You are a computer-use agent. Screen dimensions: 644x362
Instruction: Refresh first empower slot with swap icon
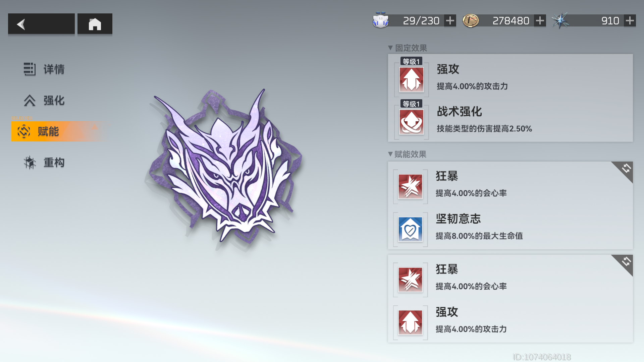(626, 169)
